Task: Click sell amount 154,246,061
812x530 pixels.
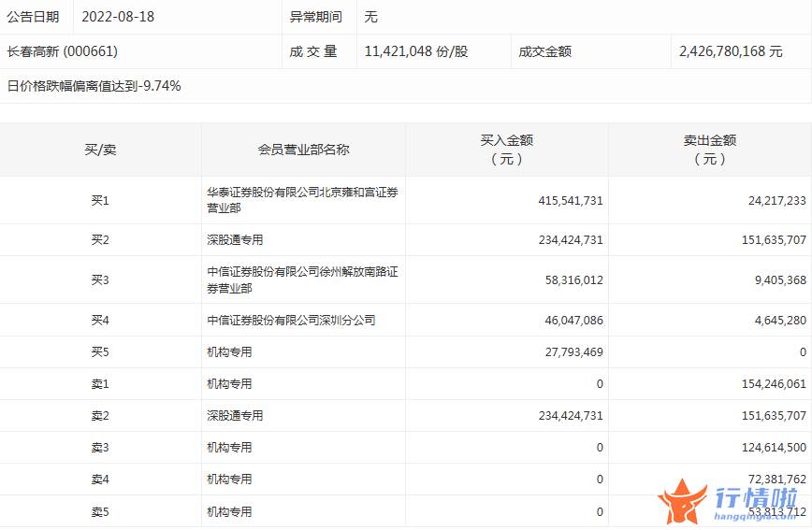Action: (x=774, y=383)
